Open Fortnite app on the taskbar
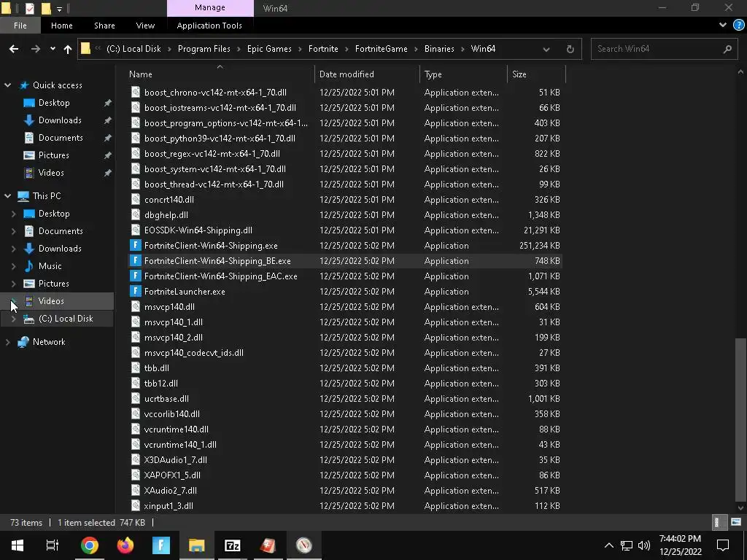Screen dimensions: 747x560 click(161, 545)
